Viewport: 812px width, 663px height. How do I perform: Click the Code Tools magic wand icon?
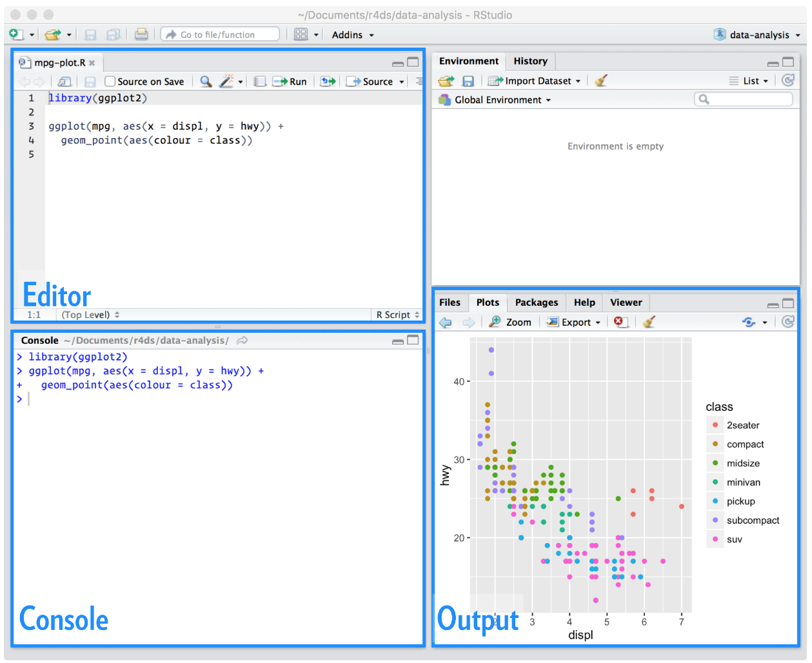coord(226,81)
